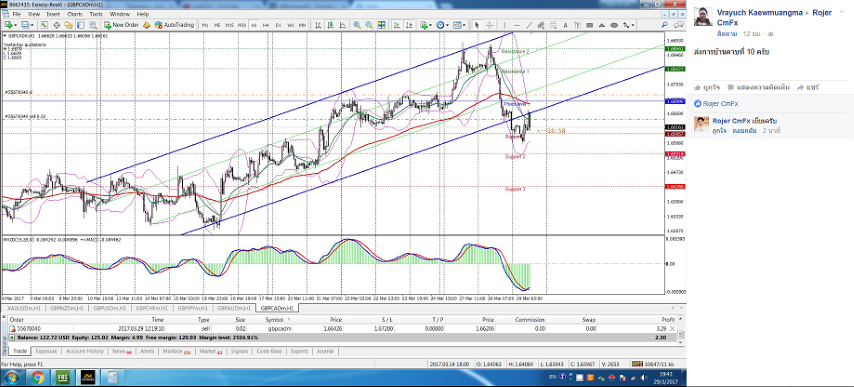Viewport: 854px width, 387px height.
Task: Open the Charts menu
Action: click(x=75, y=14)
